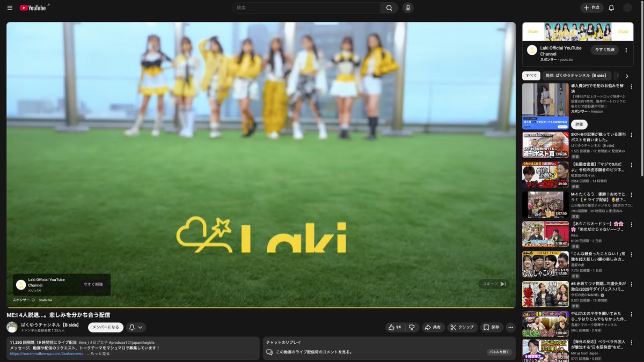The width and height of the screenshot is (644, 362).
Task: Open options for こんな鰻食ったことない video
Action: [631, 253]
